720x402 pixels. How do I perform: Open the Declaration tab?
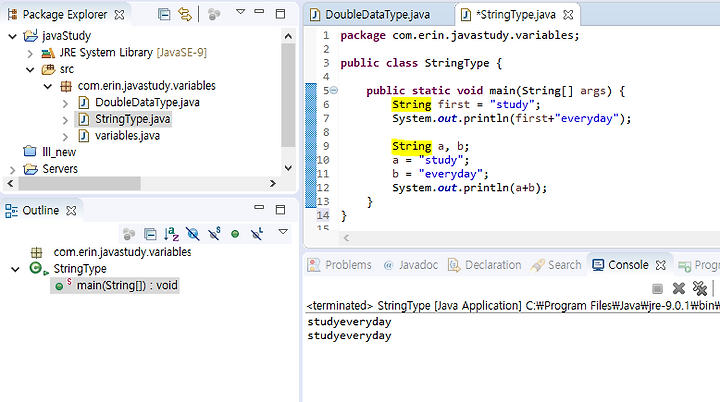tap(485, 265)
